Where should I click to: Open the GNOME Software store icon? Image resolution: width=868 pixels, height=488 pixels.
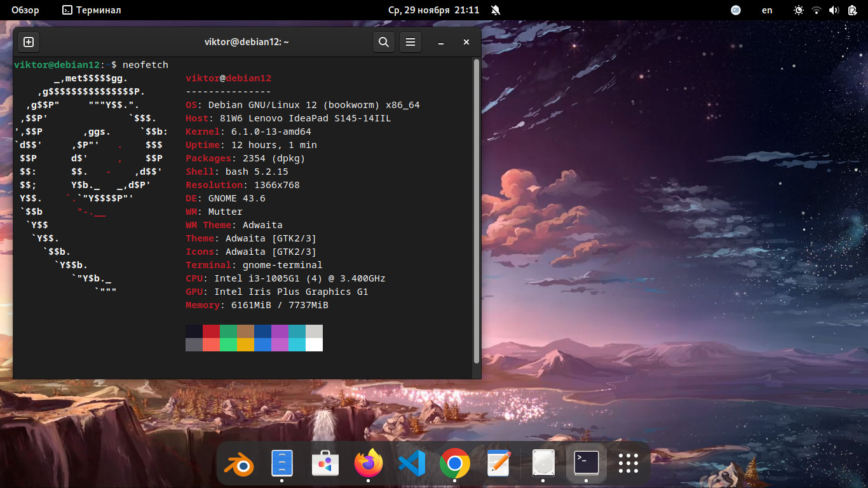point(325,464)
